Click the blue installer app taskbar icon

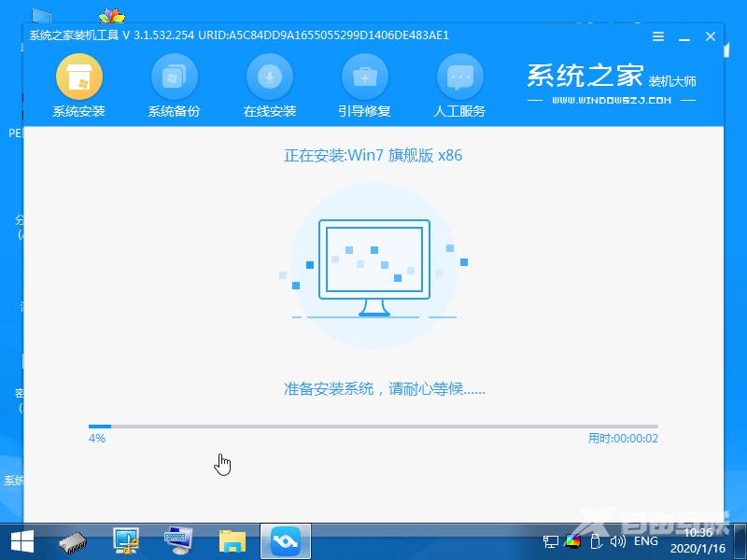tap(286, 541)
